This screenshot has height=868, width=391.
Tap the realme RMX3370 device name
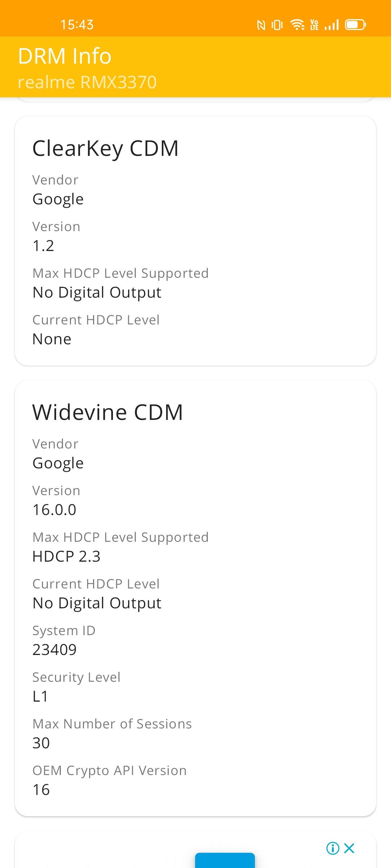[87, 82]
